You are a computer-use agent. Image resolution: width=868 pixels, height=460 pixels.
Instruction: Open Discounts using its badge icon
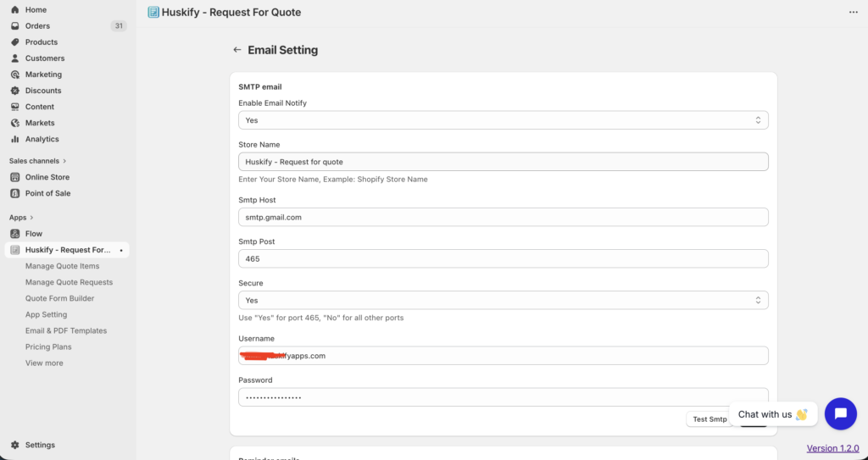pos(15,91)
